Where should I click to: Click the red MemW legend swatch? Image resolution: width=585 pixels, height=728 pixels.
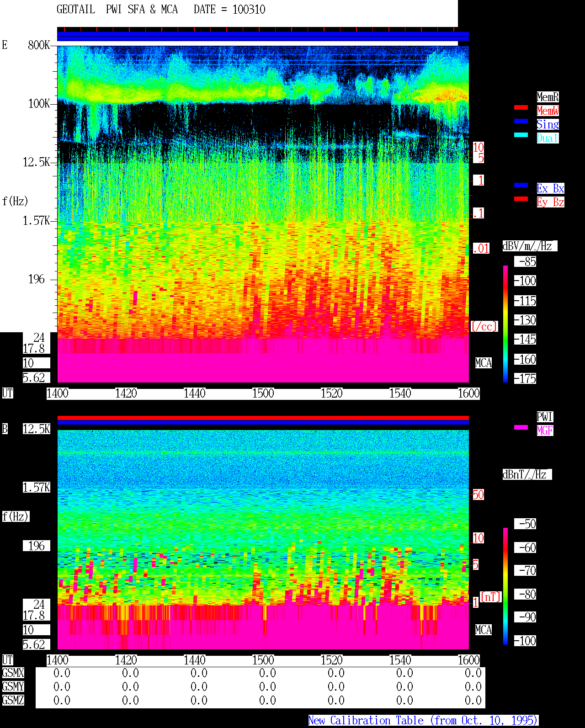(521, 107)
